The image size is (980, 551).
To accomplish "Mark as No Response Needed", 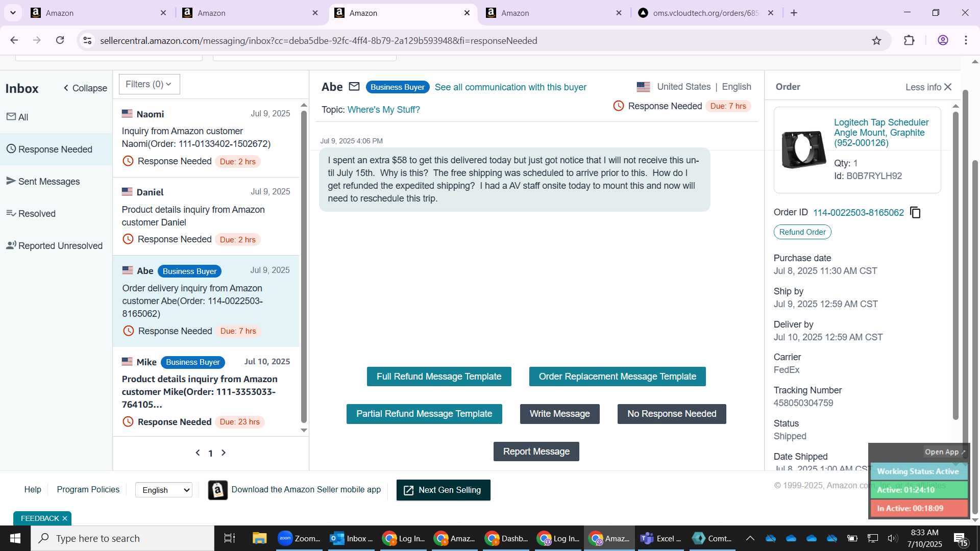I will (672, 414).
